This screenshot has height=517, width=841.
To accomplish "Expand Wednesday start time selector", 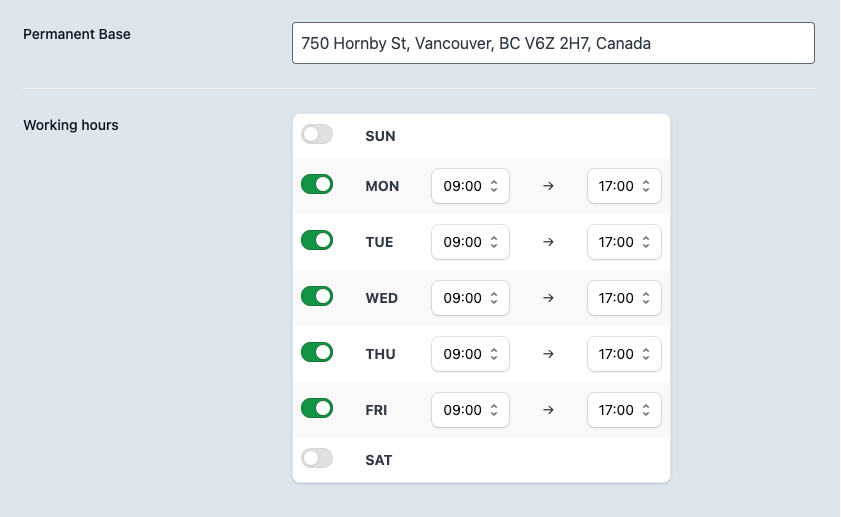I will [470, 298].
